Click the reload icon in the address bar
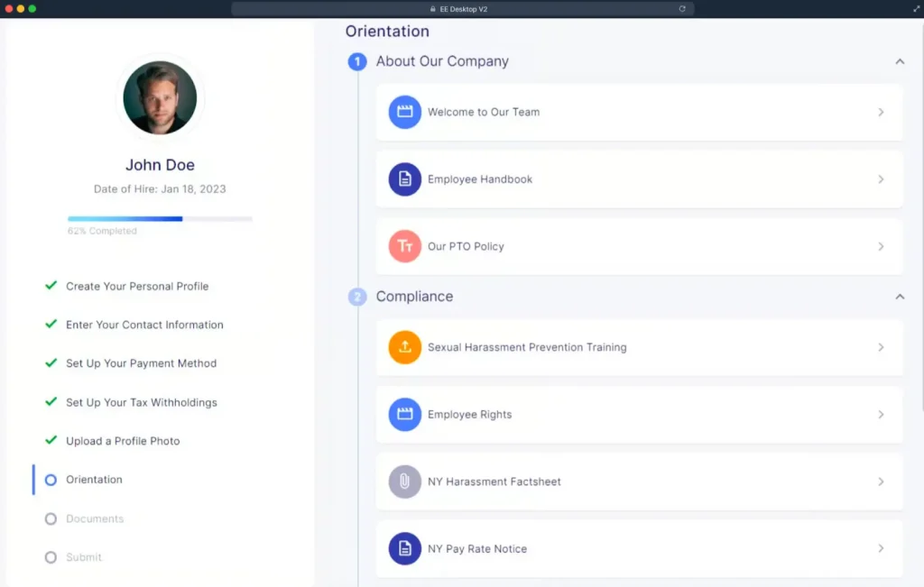 [x=682, y=9]
